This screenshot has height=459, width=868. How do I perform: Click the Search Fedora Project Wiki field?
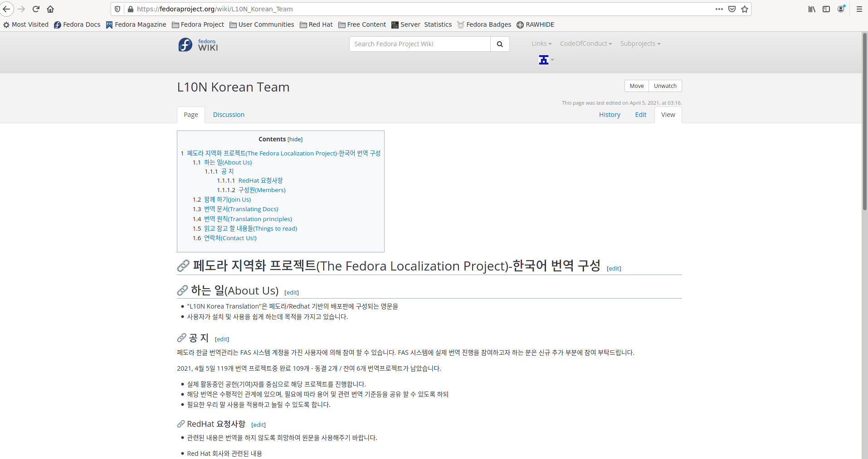pyautogui.click(x=420, y=44)
